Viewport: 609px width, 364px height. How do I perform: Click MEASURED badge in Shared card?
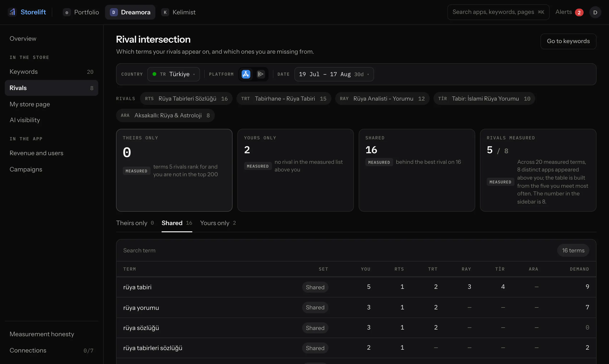click(379, 162)
